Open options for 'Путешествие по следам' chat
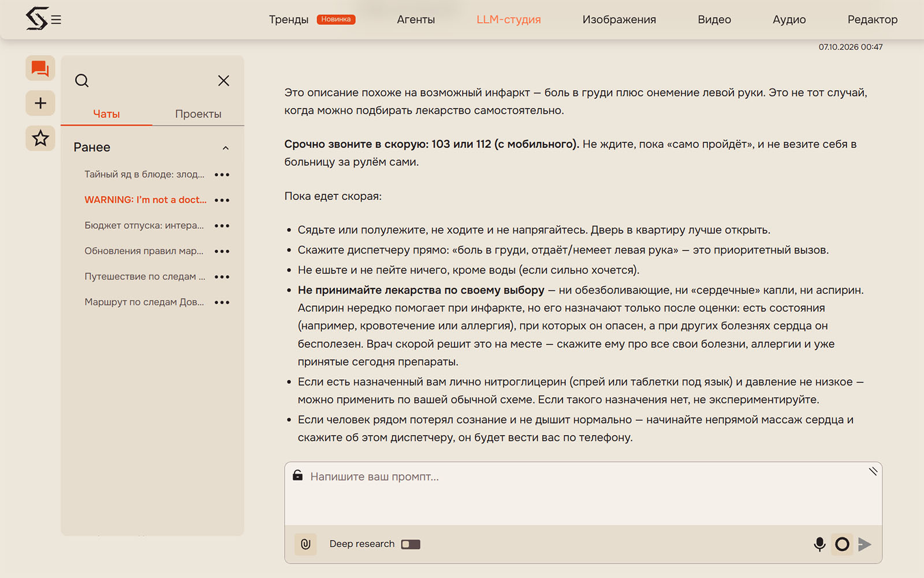This screenshot has width=924, height=578. click(222, 276)
